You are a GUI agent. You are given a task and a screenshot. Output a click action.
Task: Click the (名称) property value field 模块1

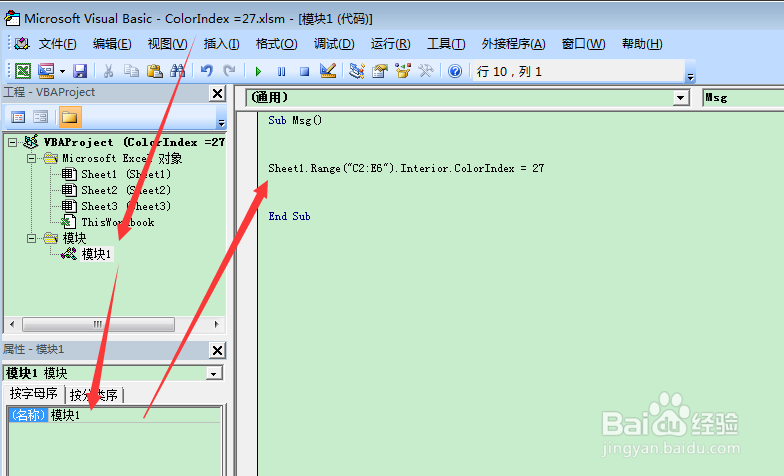pyautogui.click(x=135, y=415)
